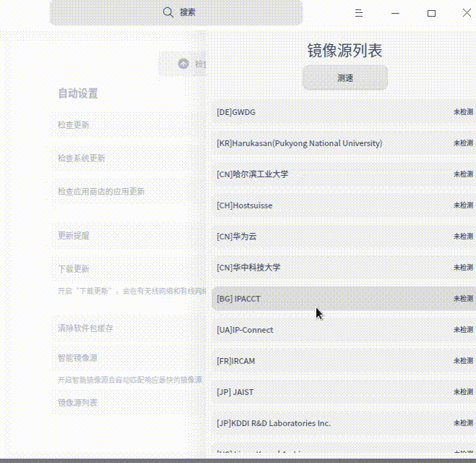Open 检查系统更新 setting

click(x=81, y=158)
